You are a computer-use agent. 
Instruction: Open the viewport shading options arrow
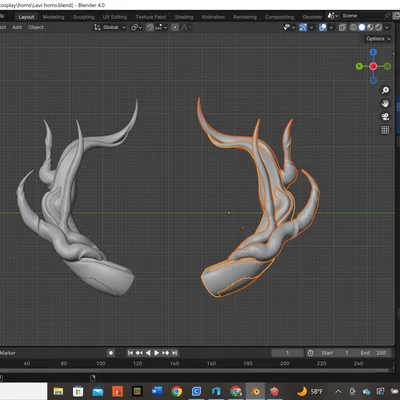click(x=387, y=27)
